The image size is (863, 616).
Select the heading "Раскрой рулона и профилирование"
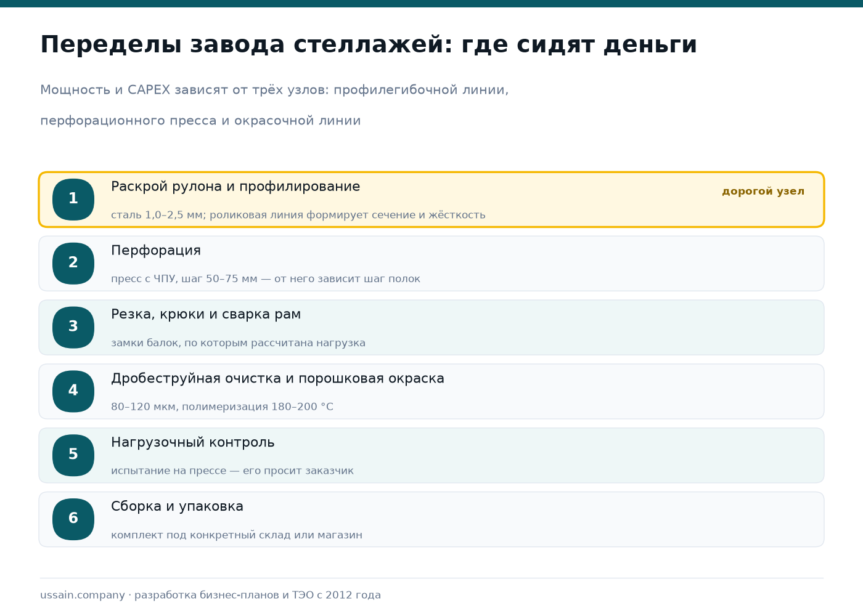click(235, 187)
